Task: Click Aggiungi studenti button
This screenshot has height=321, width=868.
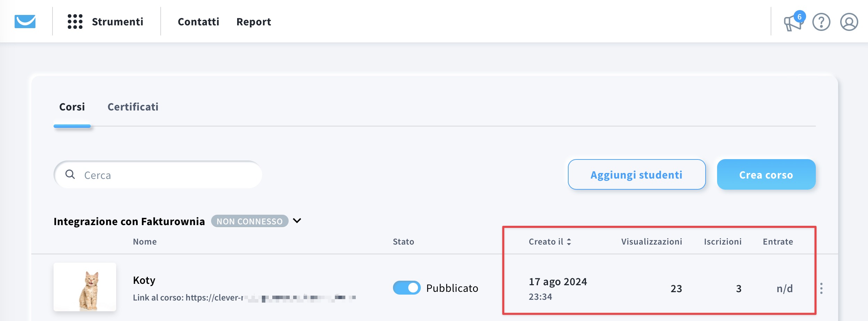Action: [x=637, y=174]
